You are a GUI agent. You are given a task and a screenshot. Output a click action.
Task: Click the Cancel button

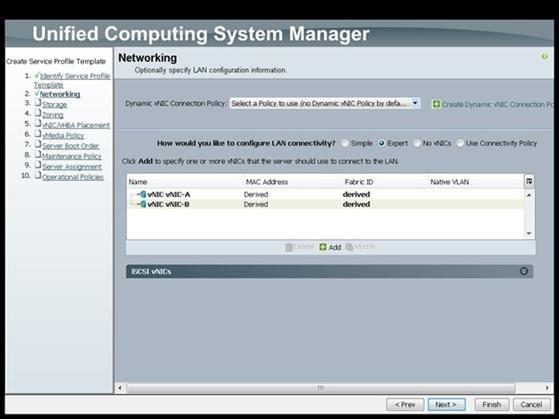pyautogui.click(x=531, y=404)
